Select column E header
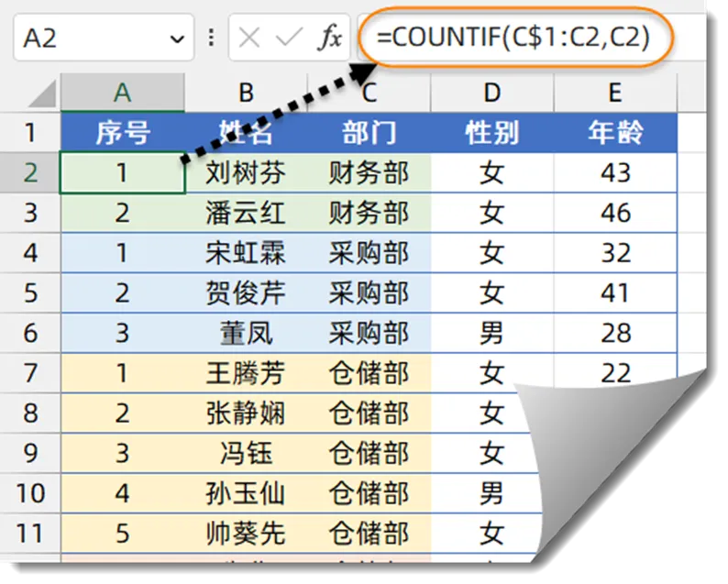This screenshot has height=584, width=728. (614, 92)
